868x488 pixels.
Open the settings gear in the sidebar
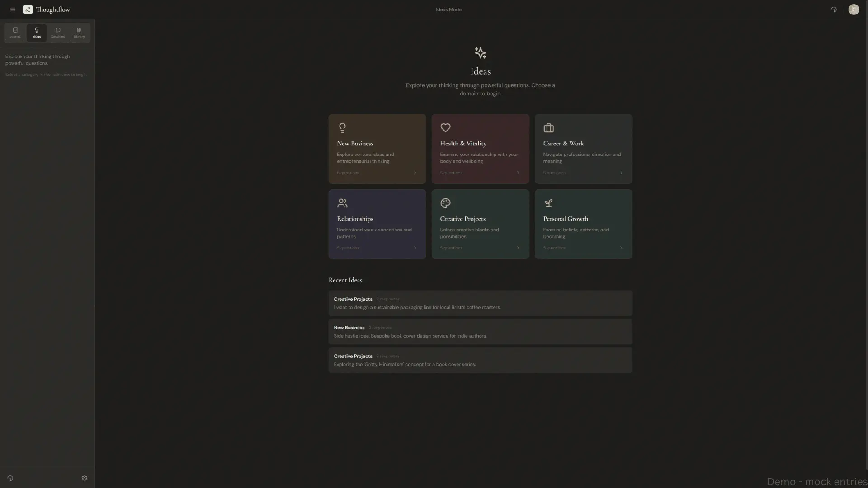[84, 478]
